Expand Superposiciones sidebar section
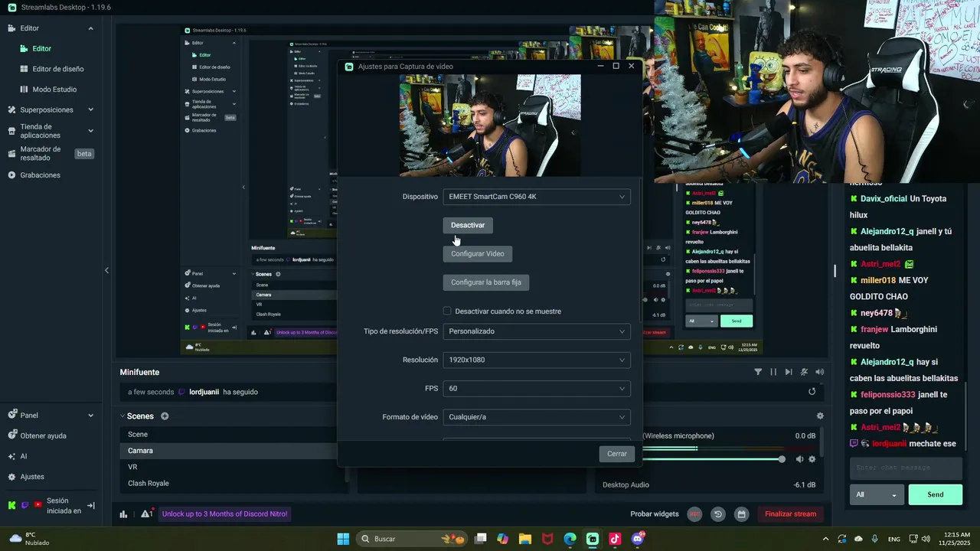Image resolution: width=980 pixels, height=551 pixels. click(90, 109)
